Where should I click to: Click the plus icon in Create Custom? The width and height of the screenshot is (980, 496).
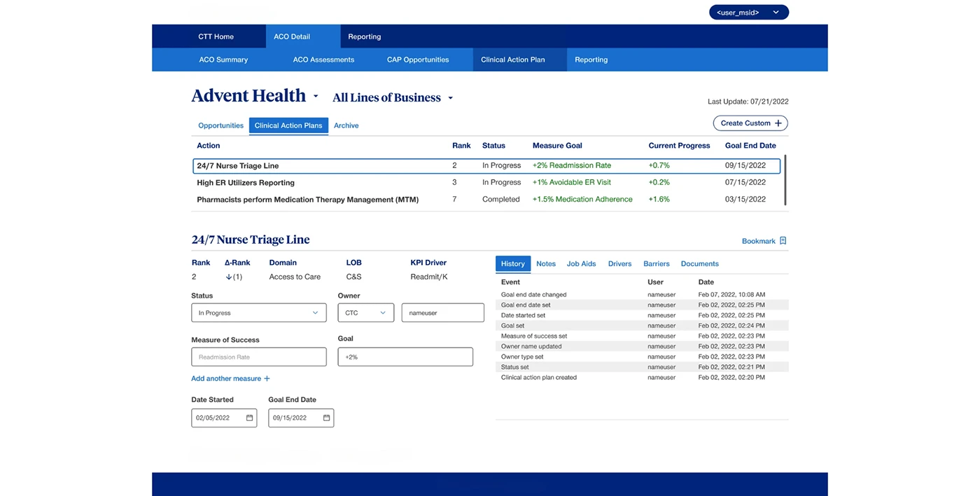tap(778, 123)
